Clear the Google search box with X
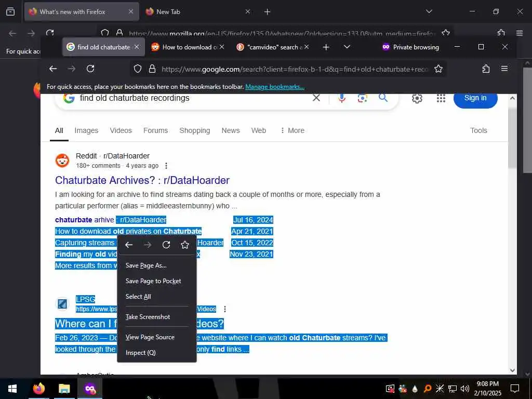This screenshot has height=399, width=532. point(316,98)
